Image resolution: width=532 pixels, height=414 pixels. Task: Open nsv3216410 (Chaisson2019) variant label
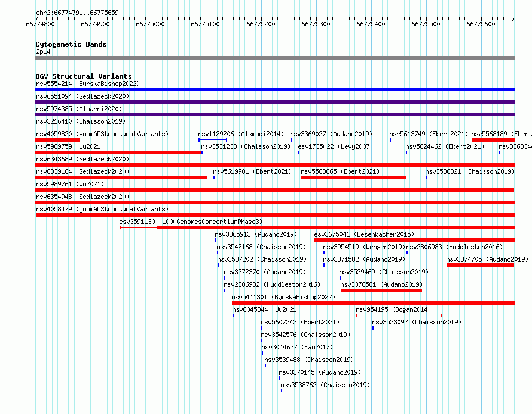81,121
